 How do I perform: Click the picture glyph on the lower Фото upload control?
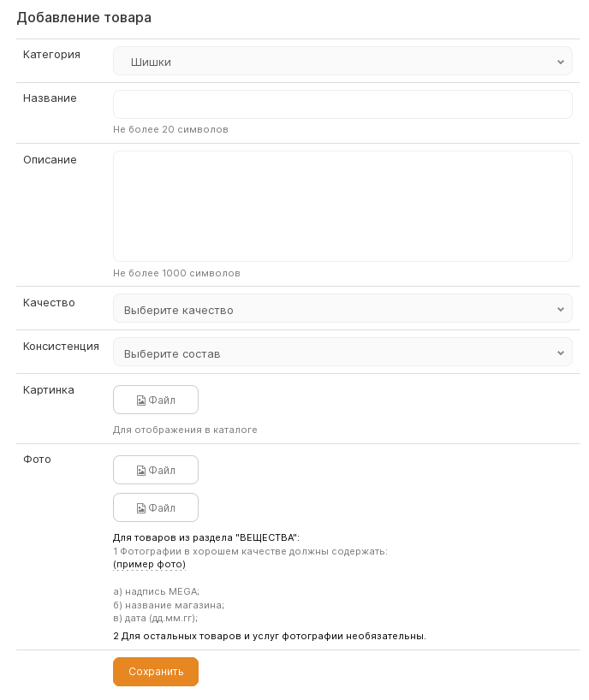tap(141, 507)
